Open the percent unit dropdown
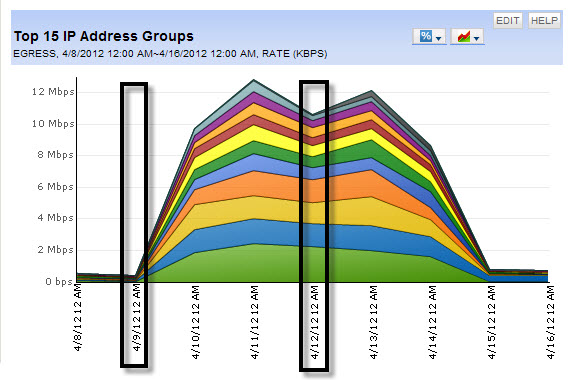The image size is (572, 380). pos(429,36)
